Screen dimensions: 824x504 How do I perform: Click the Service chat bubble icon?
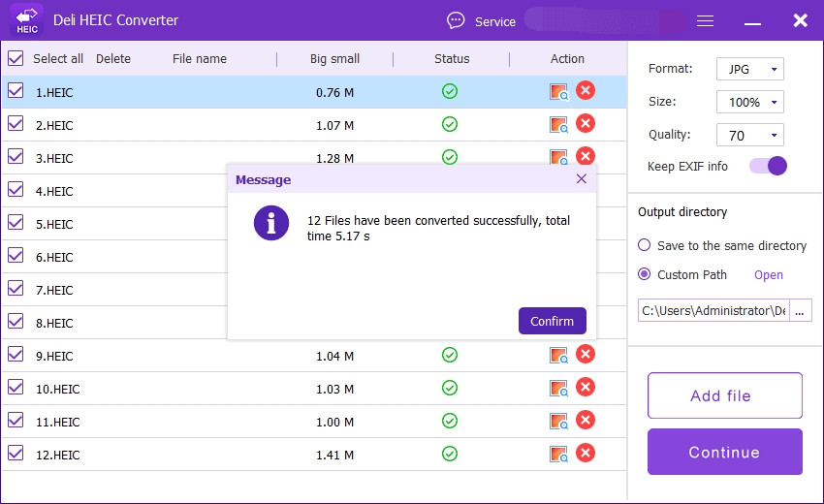coord(456,21)
